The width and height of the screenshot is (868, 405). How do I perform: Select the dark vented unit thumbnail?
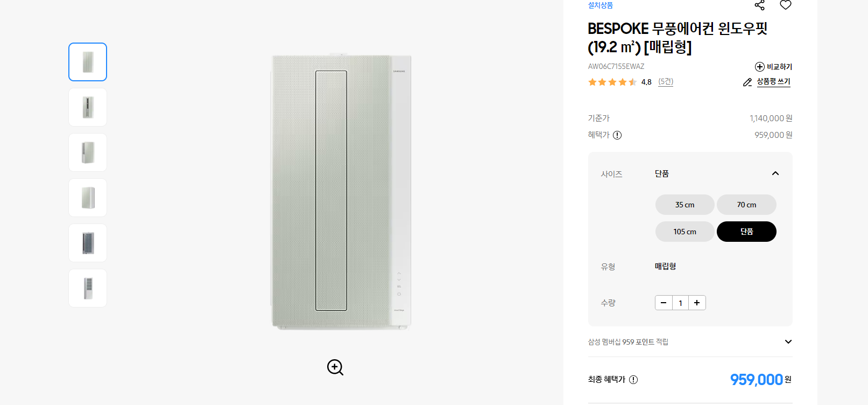[x=88, y=243]
